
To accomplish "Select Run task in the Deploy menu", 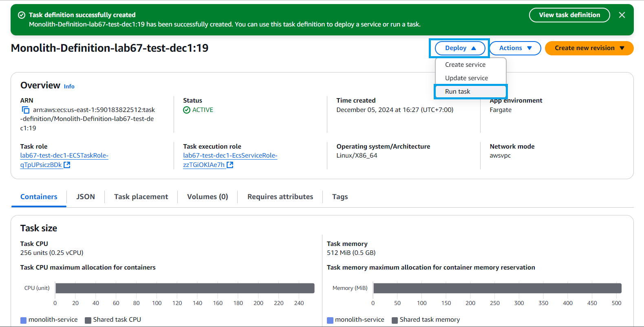I will [470, 92].
